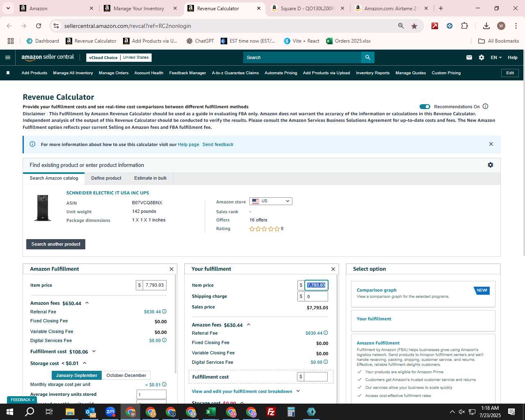Collapse Storage cost section in Amazon Fulfillment
Image resolution: width=525 pixels, height=420 pixels.
point(84,363)
